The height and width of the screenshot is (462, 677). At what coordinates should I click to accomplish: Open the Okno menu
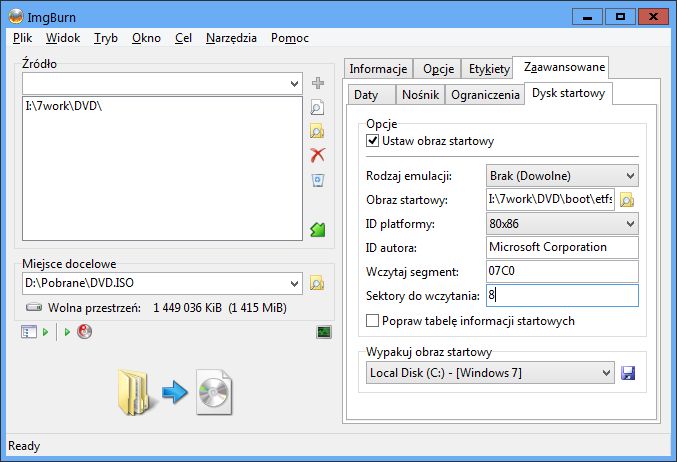click(x=146, y=38)
